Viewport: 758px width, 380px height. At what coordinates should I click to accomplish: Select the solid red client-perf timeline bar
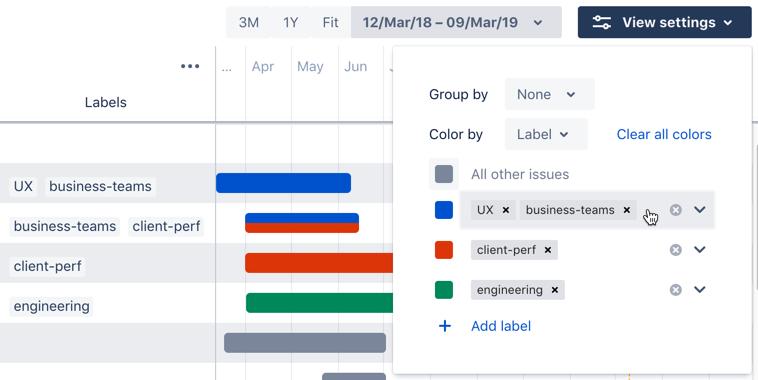[319, 263]
